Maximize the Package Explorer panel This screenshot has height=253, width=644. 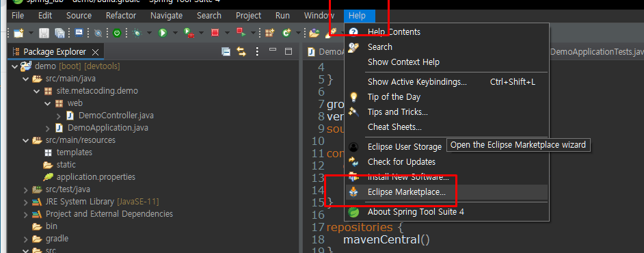[289, 51]
